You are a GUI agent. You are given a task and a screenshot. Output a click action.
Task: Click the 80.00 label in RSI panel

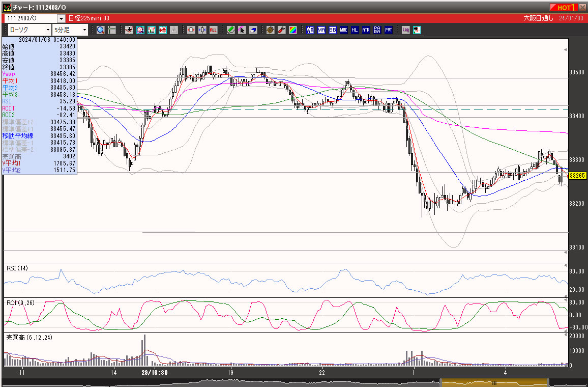click(577, 271)
